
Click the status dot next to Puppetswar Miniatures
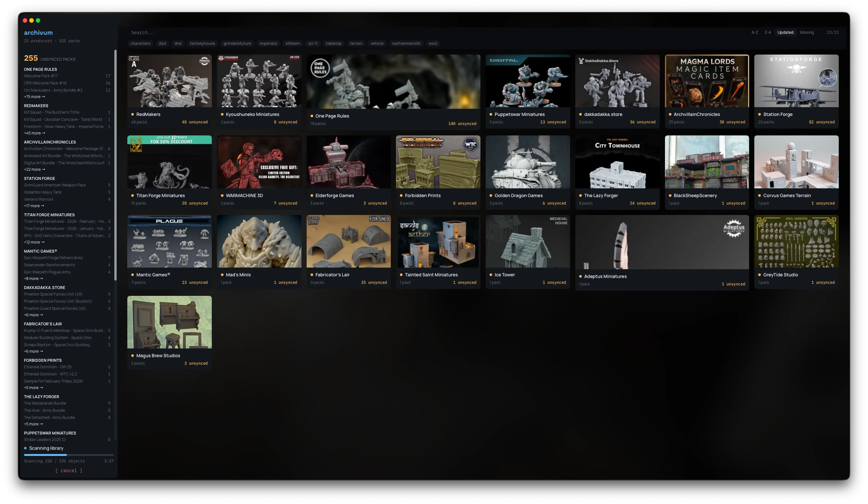(491, 114)
